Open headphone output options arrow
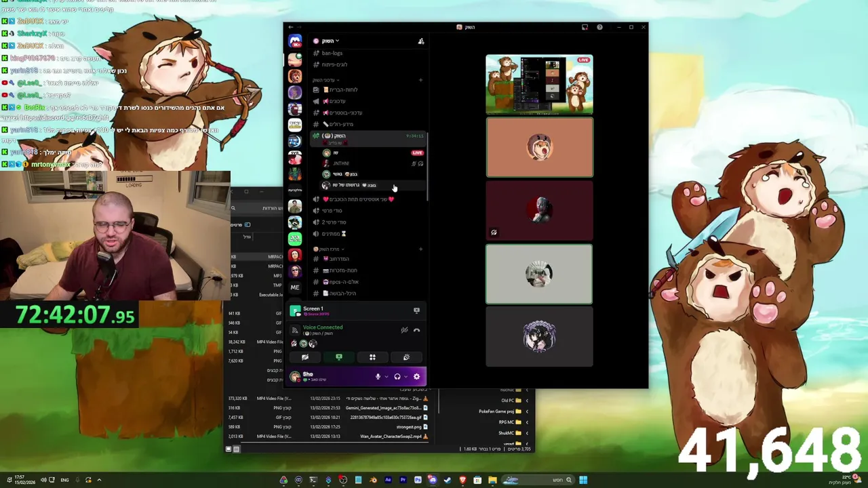 tap(406, 377)
